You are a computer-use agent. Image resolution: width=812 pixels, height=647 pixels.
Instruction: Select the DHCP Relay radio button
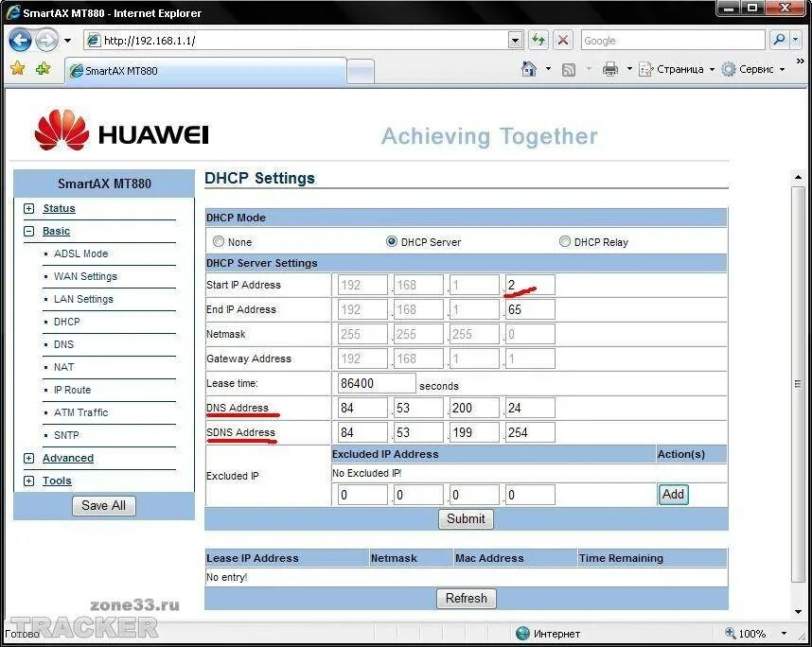point(565,242)
